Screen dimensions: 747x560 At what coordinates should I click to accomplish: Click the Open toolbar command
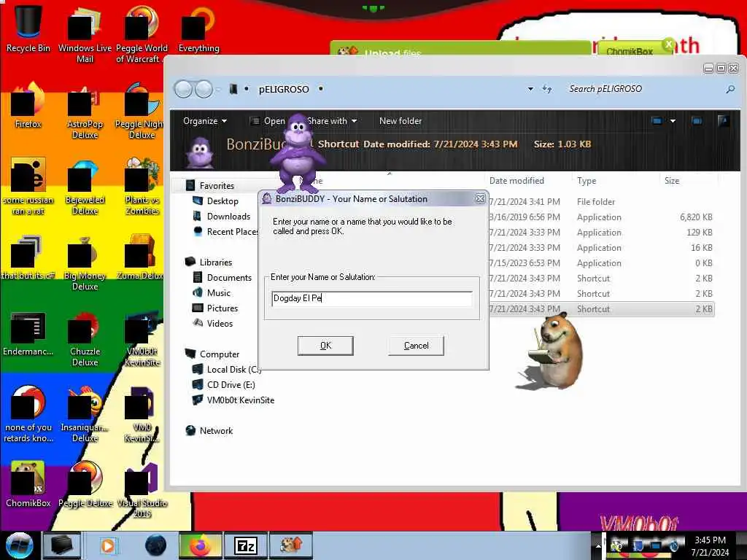click(x=268, y=121)
